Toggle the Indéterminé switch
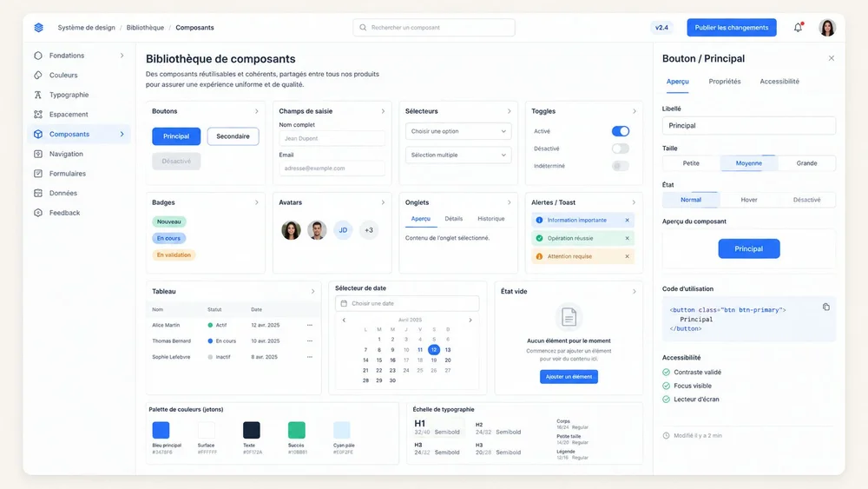The image size is (868, 489). [x=620, y=166]
